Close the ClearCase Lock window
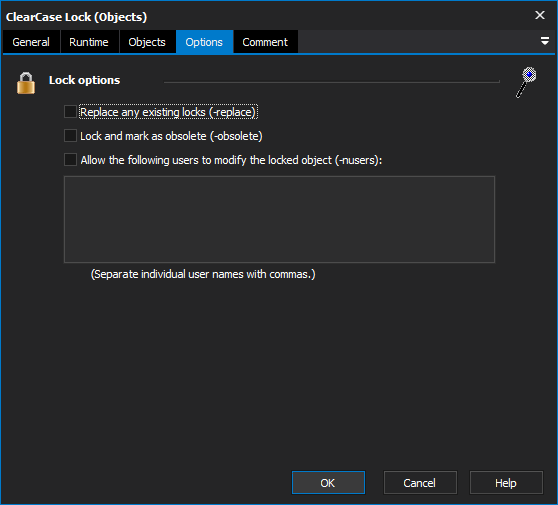Viewport: 558px width, 505px height. pyautogui.click(x=540, y=15)
